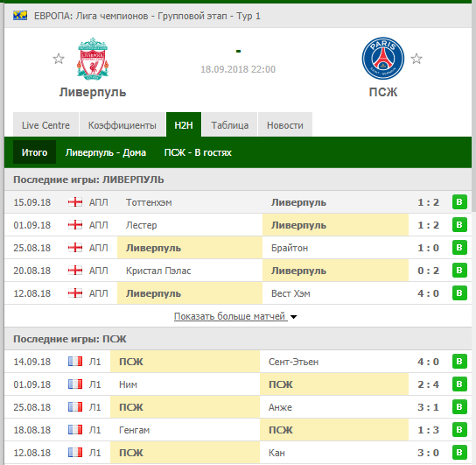This screenshot has width=476, height=465.
Task: Toggle the star icon beside the PSG crest
Action: [416, 59]
